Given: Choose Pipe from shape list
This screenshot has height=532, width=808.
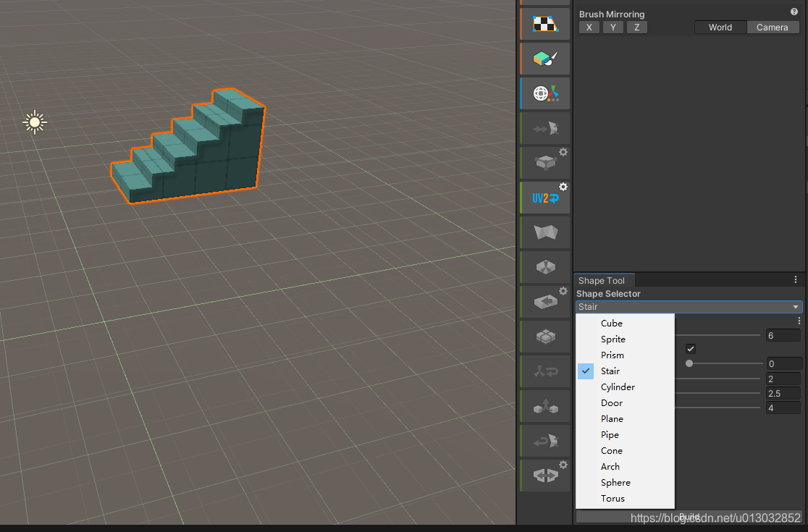Looking at the screenshot, I should pos(625,435).
